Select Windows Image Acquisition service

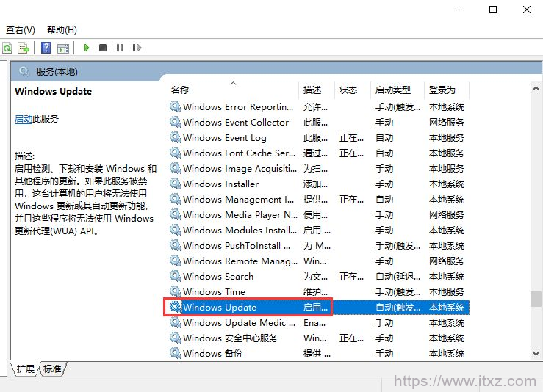click(x=319, y=169)
